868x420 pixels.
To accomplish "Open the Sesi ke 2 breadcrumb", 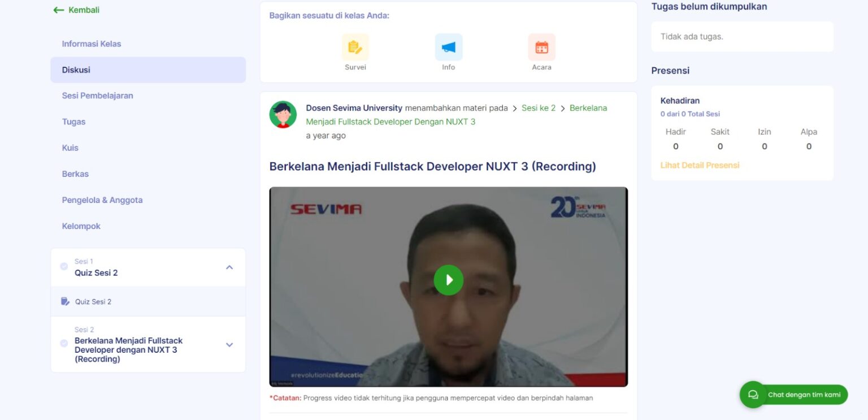I will (x=538, y=107).
